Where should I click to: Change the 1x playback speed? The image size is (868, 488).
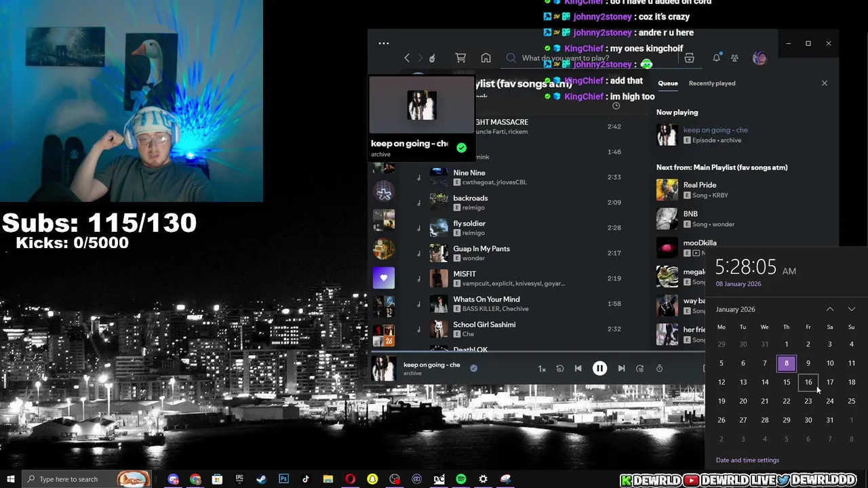[542, 369]
